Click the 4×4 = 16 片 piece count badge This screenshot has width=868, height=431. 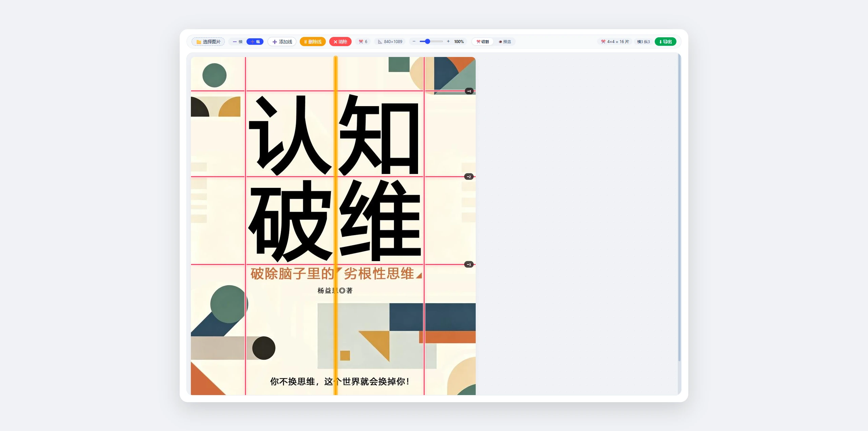point(615,42)
